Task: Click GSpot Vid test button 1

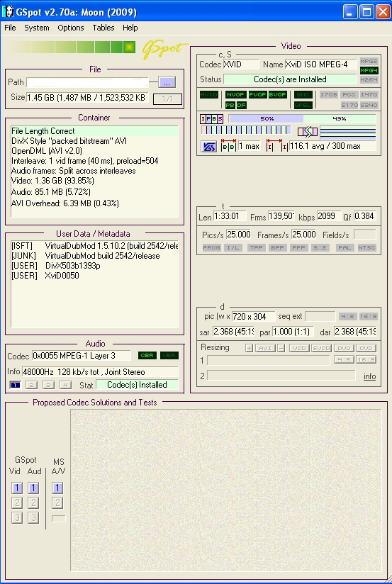Action: coord(17,488)
